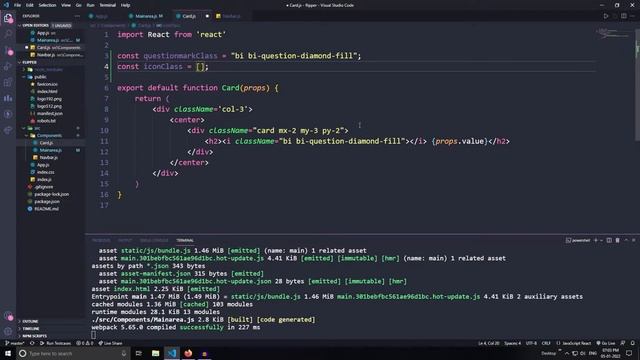The height and width of the screenshot is (360, 640).
Task: Open the File menu
Action: pos(17,5)
